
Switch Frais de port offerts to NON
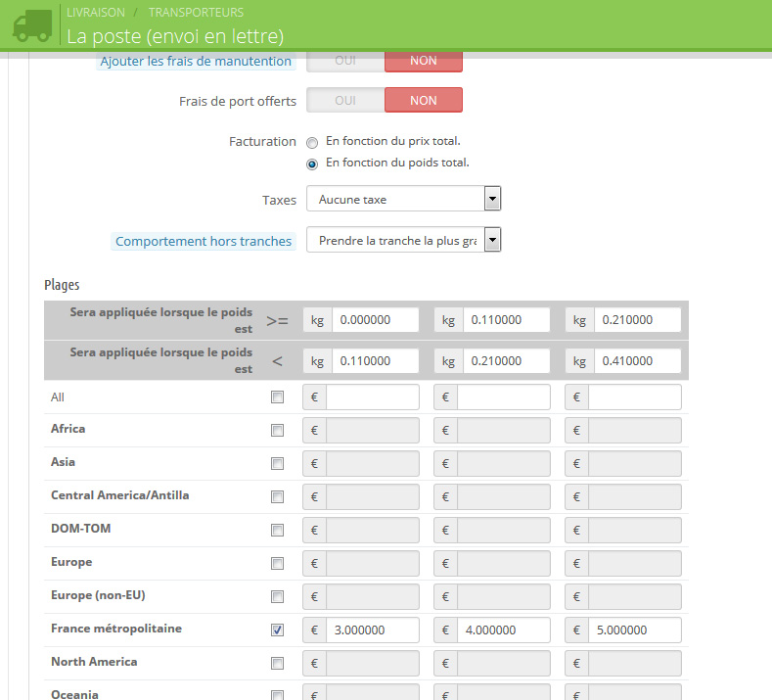tap(424, 101)
